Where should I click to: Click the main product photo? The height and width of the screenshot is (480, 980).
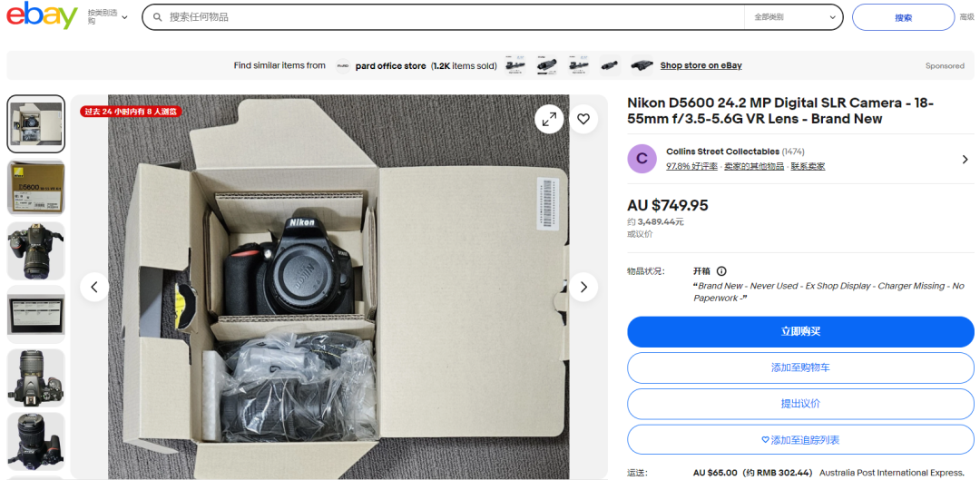[x=338, y=287]
